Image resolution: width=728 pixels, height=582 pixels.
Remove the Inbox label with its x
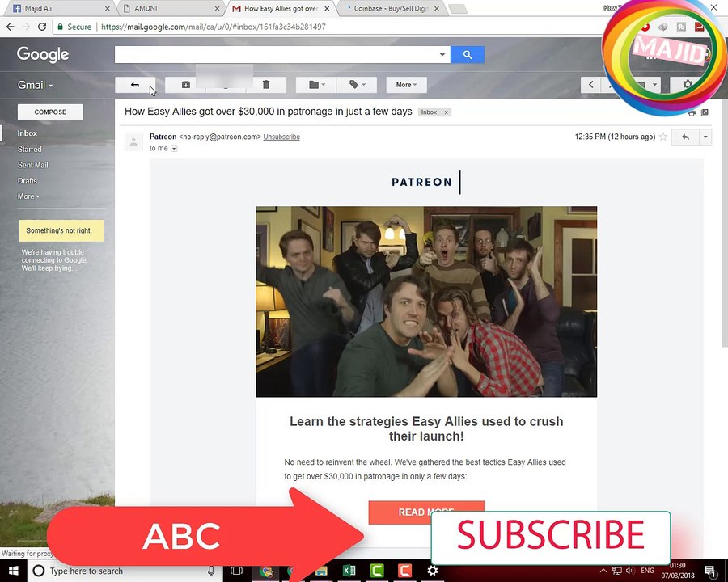click(x=447, y=112)
